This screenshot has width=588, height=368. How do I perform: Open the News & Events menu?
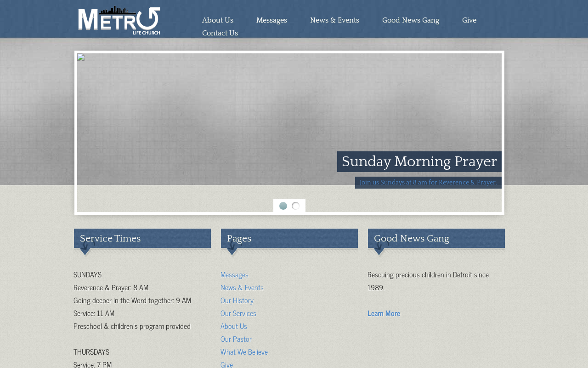(334, 20)
